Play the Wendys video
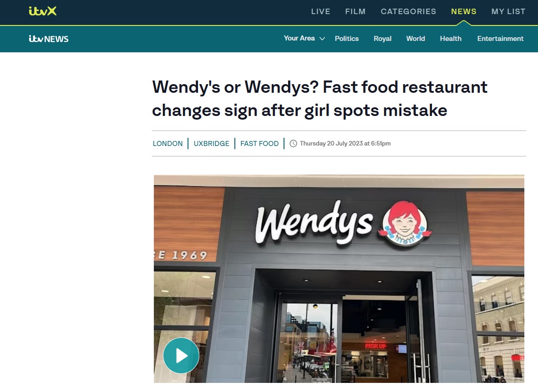The image size is (538, 392). [181, 356]
